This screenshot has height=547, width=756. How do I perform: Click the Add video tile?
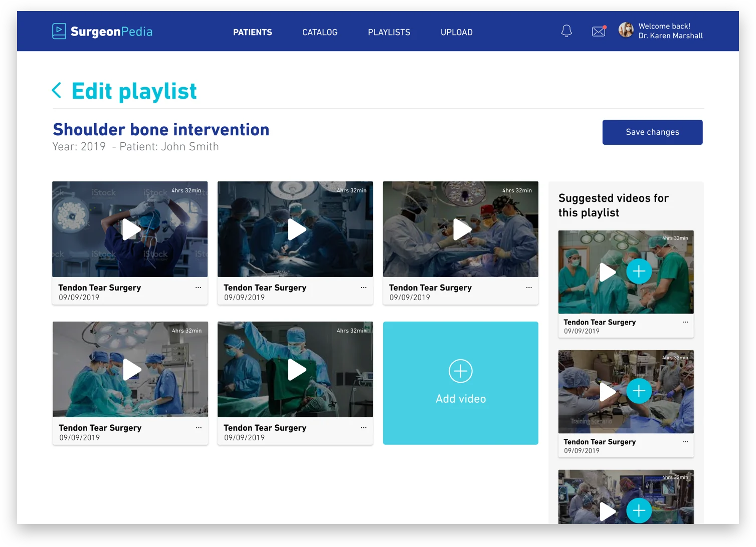click(x=461, y=383)
